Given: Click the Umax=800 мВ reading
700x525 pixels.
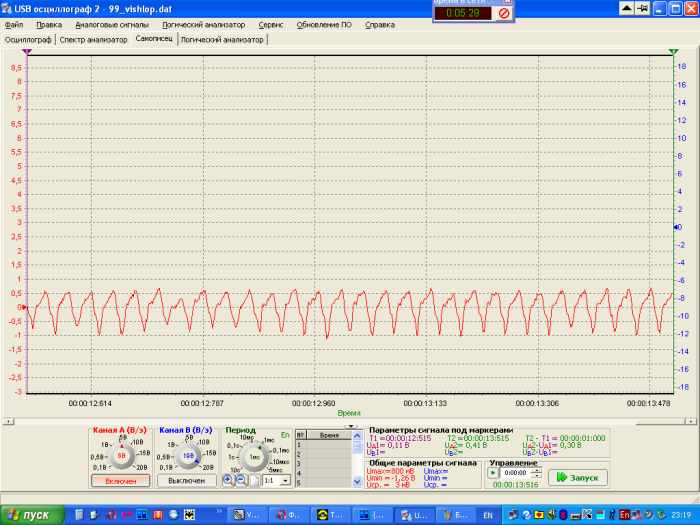Looking at the screenshot, I should (x=390, y=471).
